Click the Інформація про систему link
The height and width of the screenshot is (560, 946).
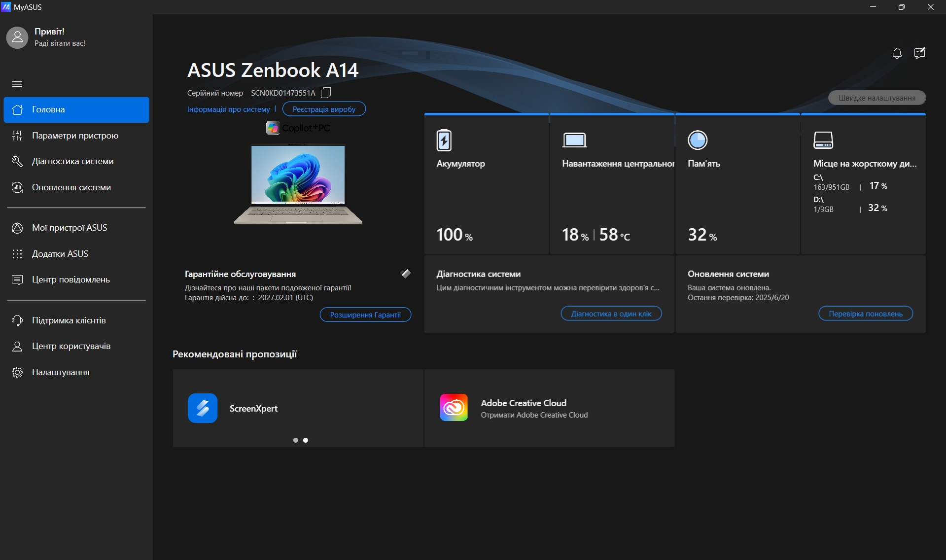pyautogui.click(x=228, y=109)
